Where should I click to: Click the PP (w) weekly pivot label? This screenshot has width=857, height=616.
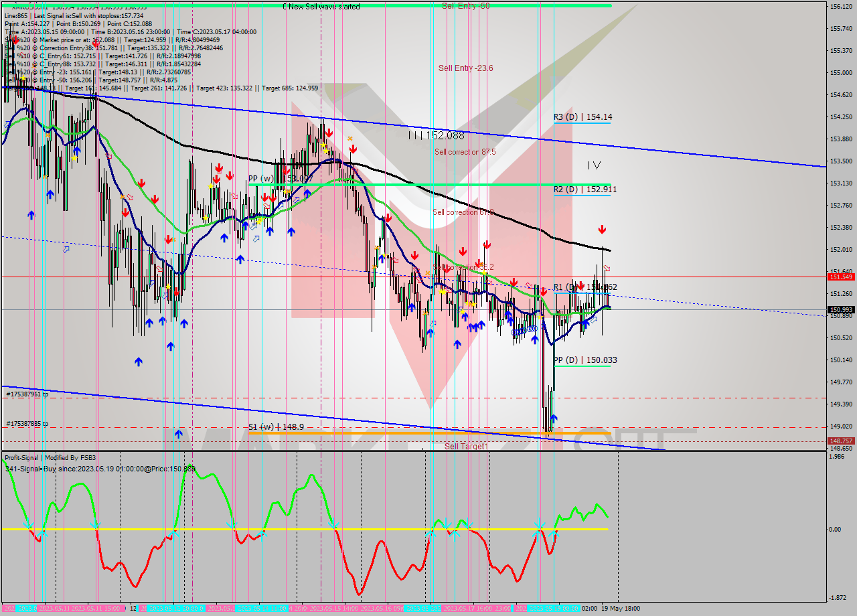(279, 179)
